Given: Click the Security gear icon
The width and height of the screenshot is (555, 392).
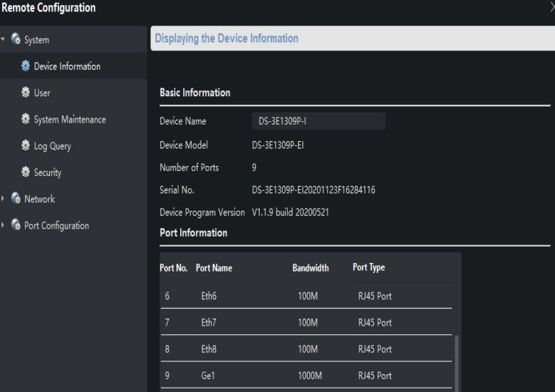Looking at the screenshot, I should click(x=26, y=172).
